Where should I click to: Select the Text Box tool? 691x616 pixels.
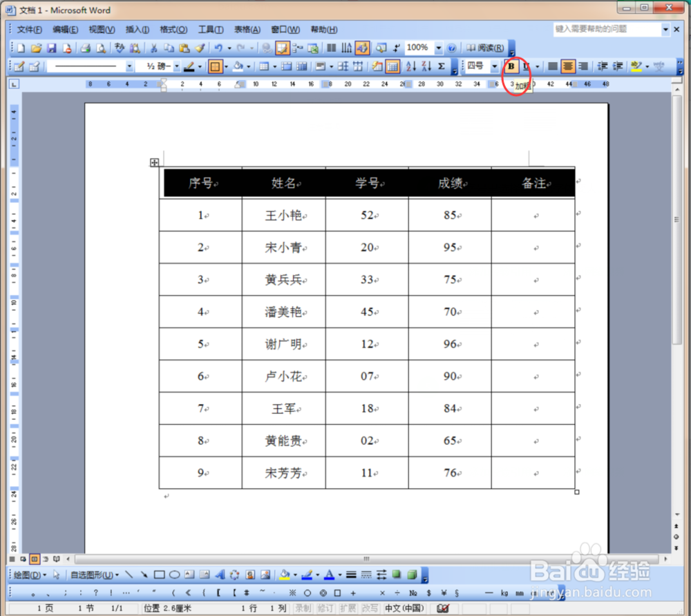click(189, 574)
